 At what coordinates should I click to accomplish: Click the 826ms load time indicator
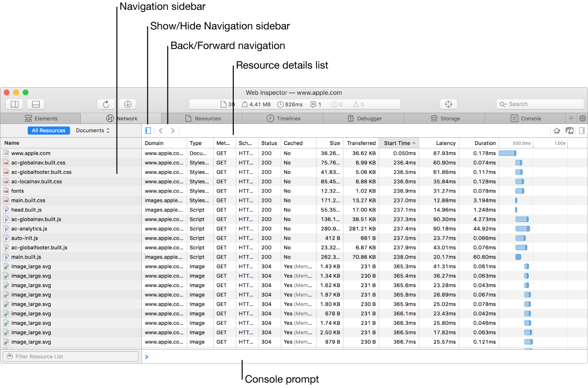point(290,104)
